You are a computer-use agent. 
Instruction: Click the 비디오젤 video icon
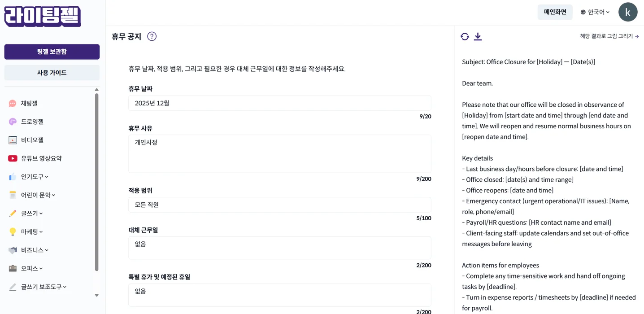pos(13,140)
